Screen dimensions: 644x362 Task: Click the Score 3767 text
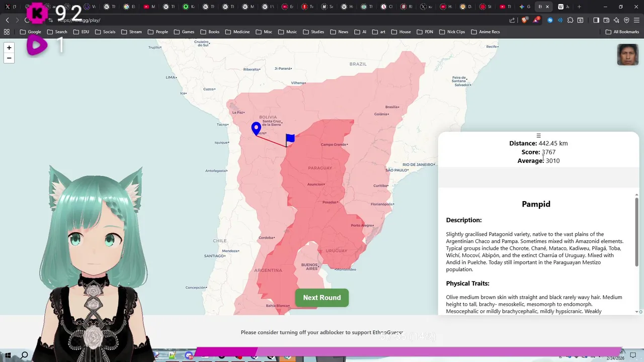[538, 152]
